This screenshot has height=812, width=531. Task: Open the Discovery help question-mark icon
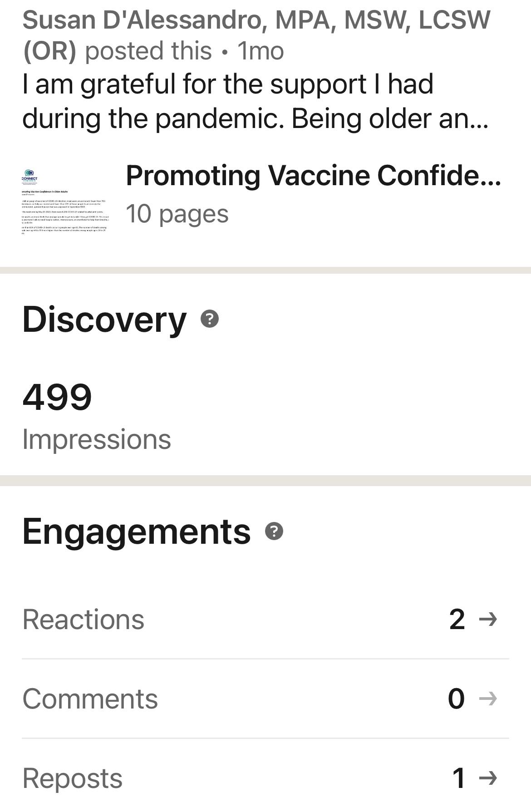pyautogui.click(x=210, y=319)
